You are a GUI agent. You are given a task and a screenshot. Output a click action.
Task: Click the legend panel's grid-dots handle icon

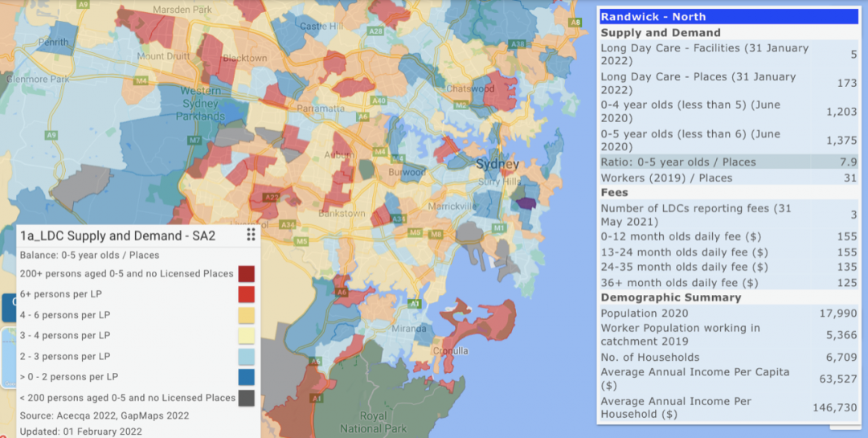coord(251,235)
